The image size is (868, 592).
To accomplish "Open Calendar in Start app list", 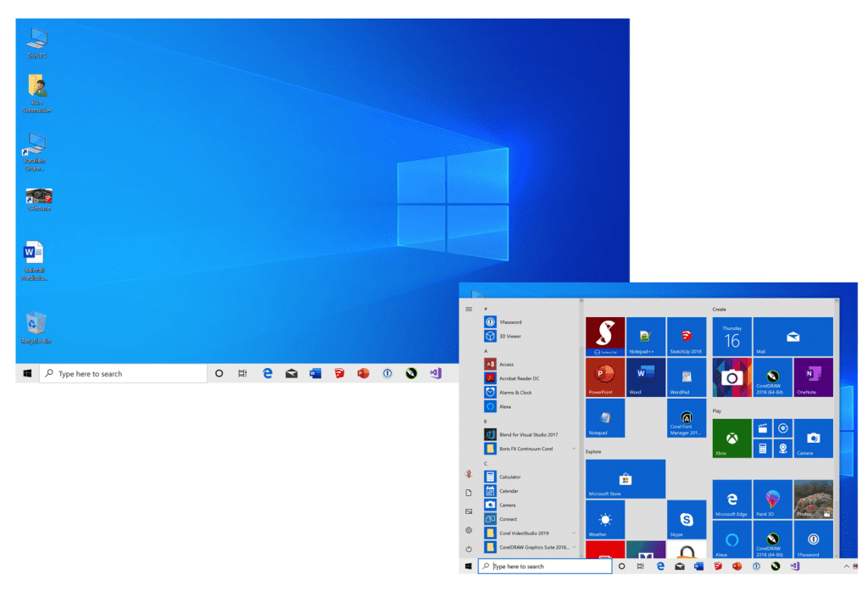I will 531,491.
